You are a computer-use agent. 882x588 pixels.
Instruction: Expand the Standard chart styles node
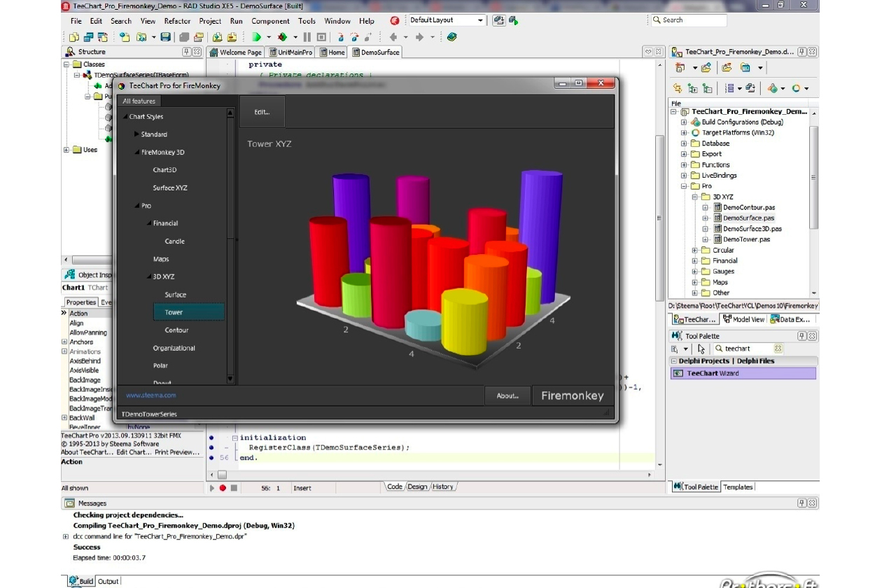(136, 134)
